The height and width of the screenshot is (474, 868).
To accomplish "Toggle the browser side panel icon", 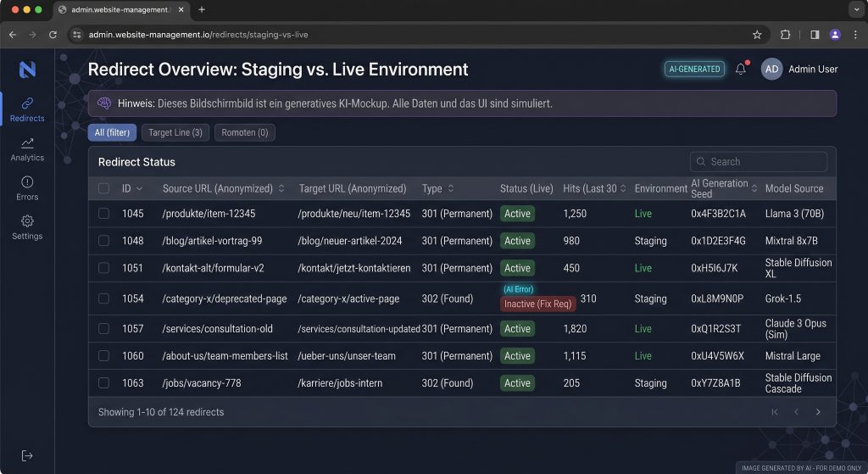I will 815,34.
